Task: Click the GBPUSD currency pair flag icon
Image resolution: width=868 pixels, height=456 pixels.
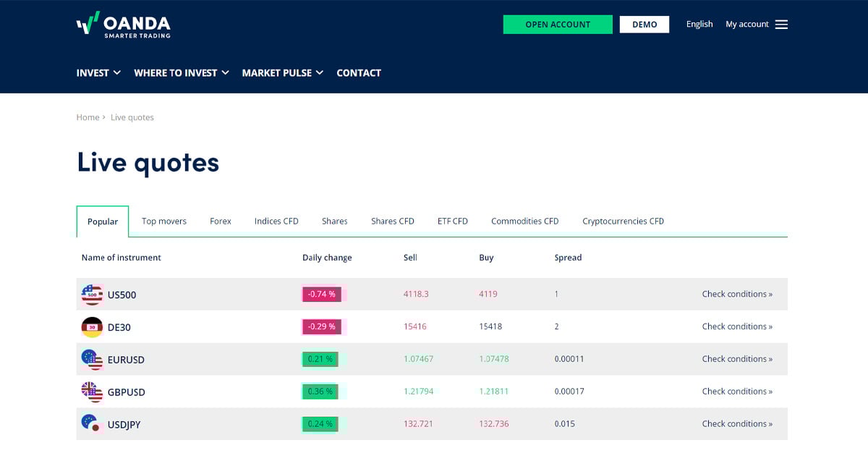Action: pos(93,392)
